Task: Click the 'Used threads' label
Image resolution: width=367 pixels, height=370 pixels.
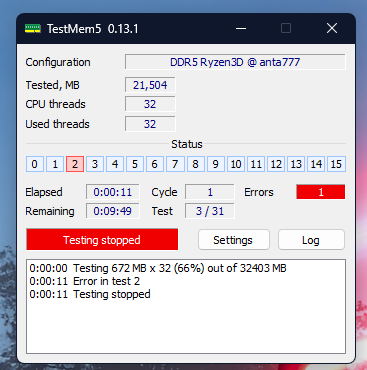Action: point(58,124)
